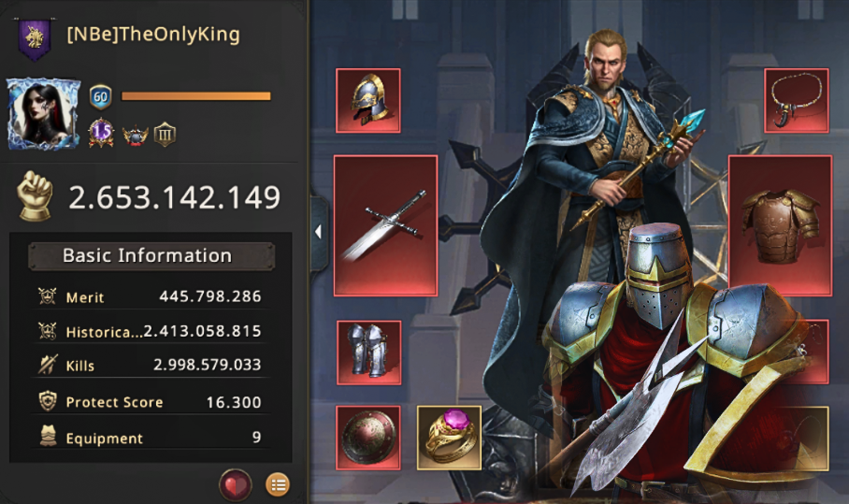The image size is (849, 504).
Task: Open the purple gem ring slot
Action: (x=450, y=438)
